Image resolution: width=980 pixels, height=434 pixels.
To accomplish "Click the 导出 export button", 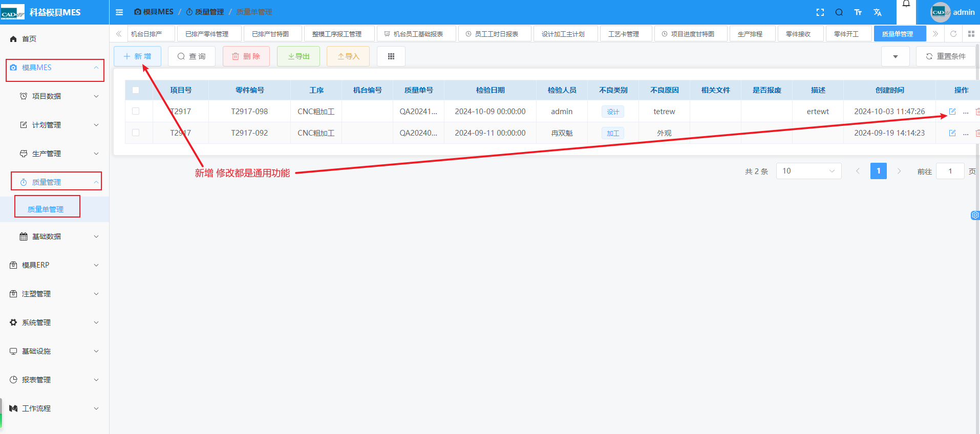I will [299, 56].
